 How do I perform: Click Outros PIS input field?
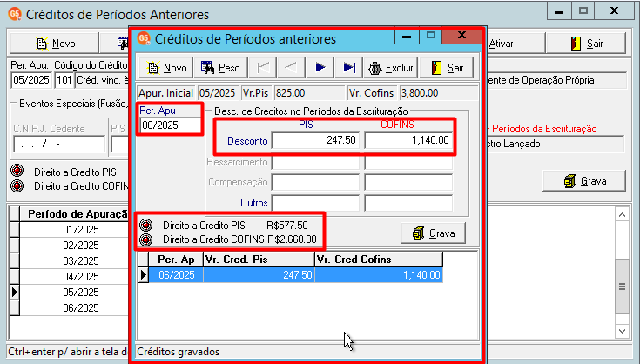(x=315, y=203)
